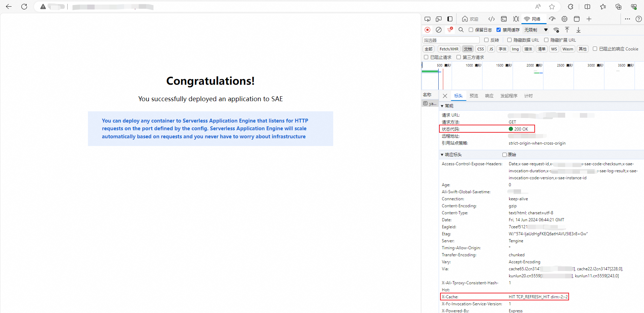Open the Sources debugger bug icon
The image size is (644, 313).
(x=516, y=19)
